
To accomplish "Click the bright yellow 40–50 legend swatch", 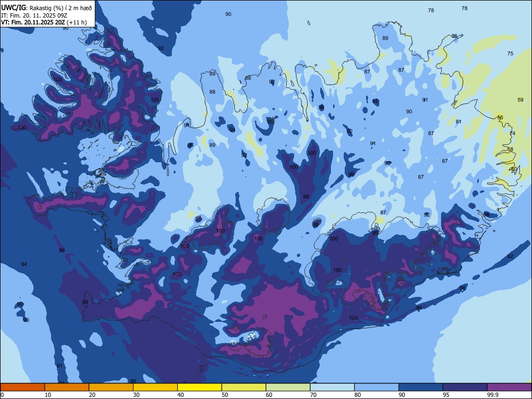I will click(x=199, y=387).
